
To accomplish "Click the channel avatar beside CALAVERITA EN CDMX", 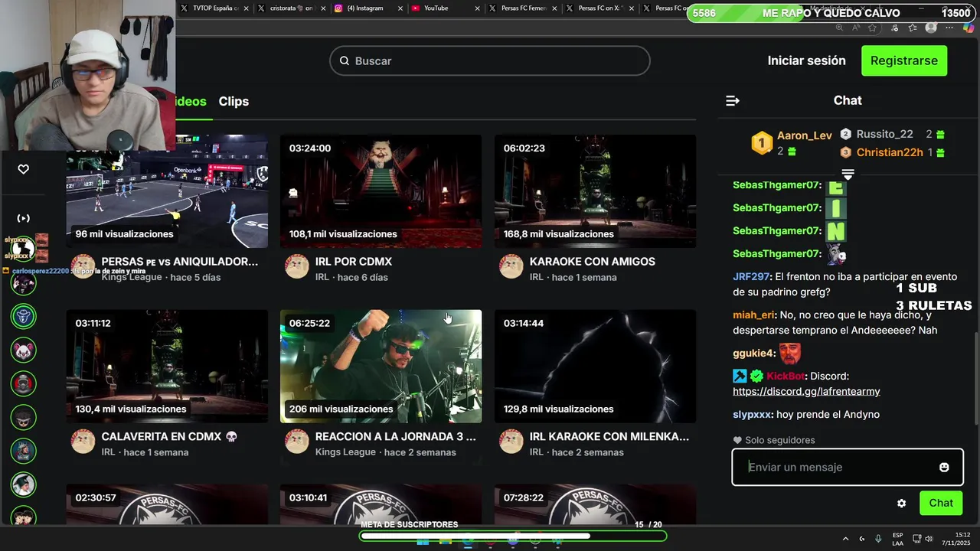I will point(83,442).
